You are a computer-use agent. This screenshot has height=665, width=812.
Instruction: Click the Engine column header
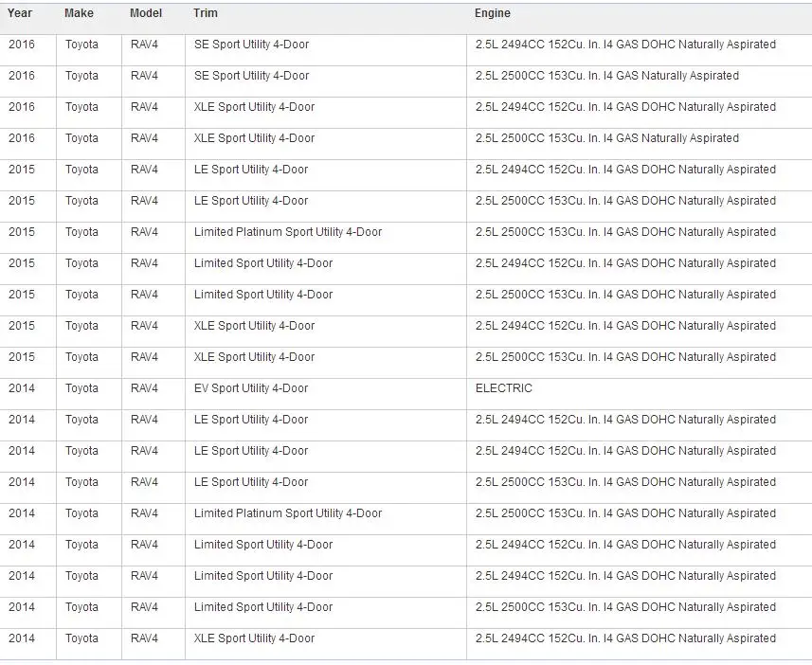pos(493,13)
